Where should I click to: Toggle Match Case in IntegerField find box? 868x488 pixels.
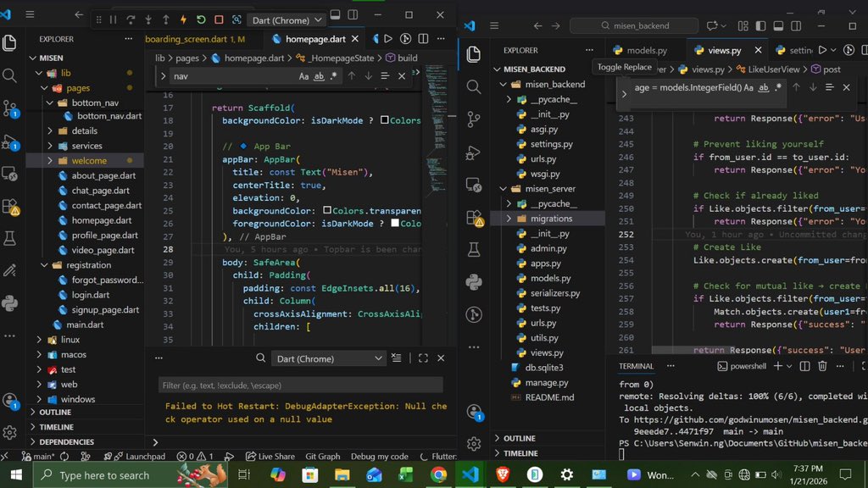(748, 87)
